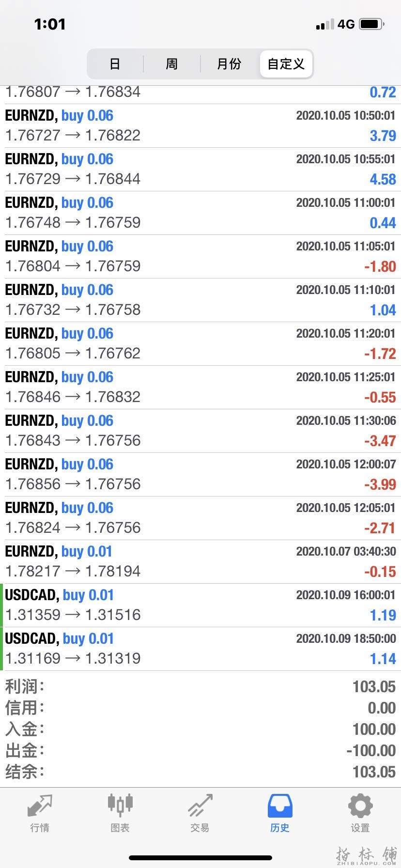Tap the cellular signal bars icon
Viewport: 401px width, 868px height.
point(324,24)
